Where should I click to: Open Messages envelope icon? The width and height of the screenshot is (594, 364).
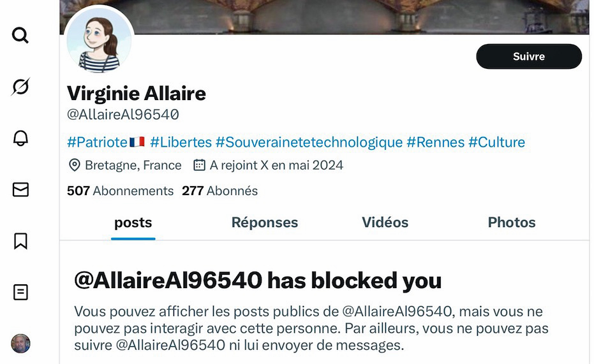click(20, 189)
